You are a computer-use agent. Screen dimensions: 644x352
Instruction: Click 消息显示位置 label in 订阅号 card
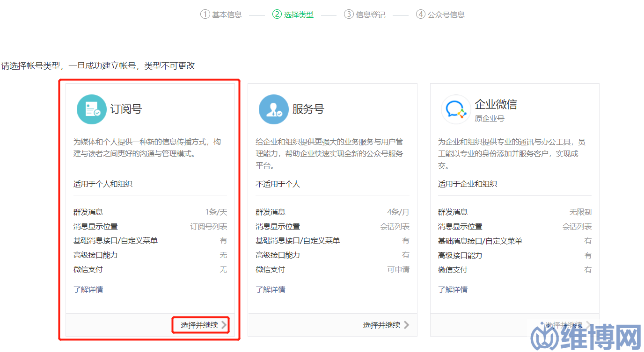pyautogui.click(x=95, y=227)
